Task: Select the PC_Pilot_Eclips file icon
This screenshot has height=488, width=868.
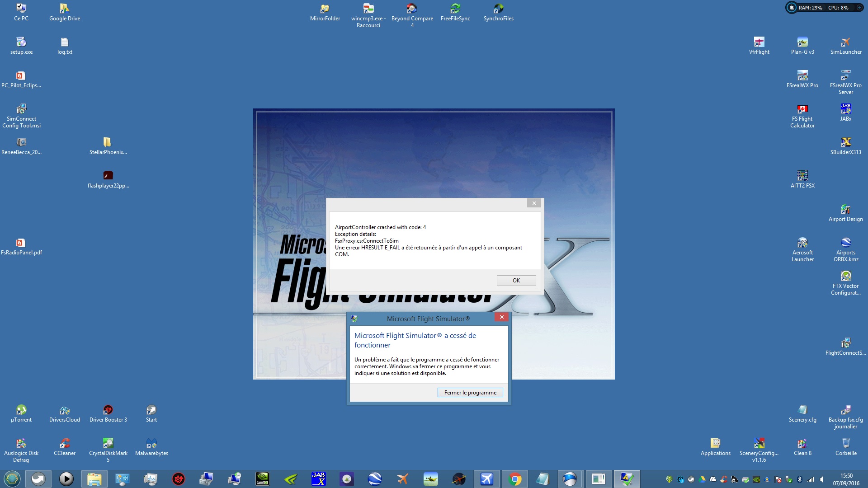Action: [x=21, y=79]
